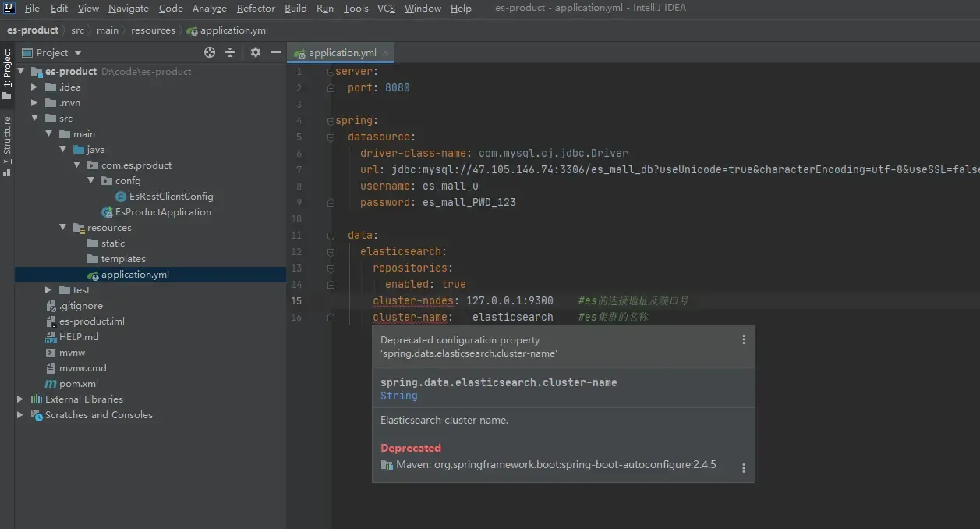Click the resources breadcrumb in navigation bar
This screenshot has width=980, height=529.
153,30
